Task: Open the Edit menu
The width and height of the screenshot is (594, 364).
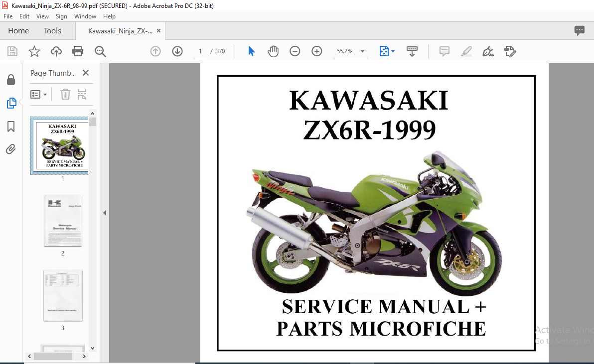Action: [x=24, y=16]
